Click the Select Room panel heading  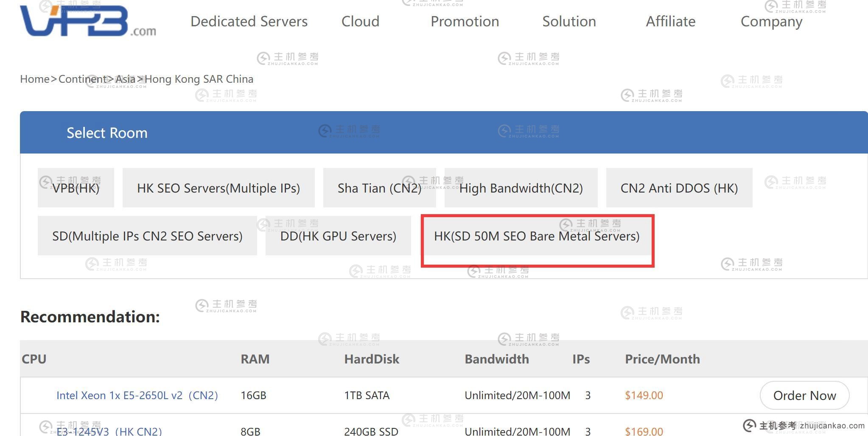[107, 133]
